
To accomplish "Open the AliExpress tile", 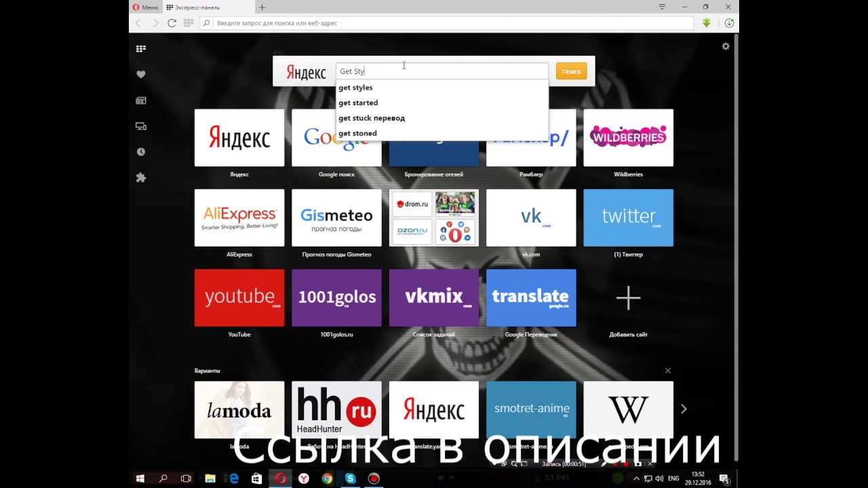I will tap(239, 218).
